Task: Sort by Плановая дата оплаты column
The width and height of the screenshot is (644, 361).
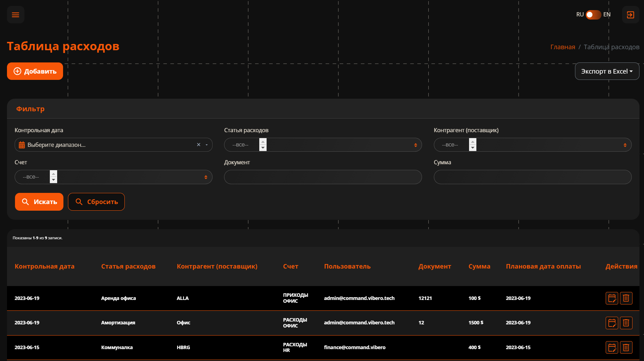Action: click(x=543, y=266)
